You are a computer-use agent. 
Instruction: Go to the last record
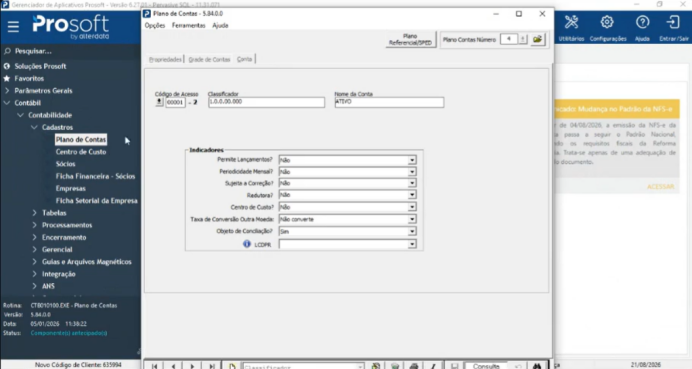[x=212, y=366]
